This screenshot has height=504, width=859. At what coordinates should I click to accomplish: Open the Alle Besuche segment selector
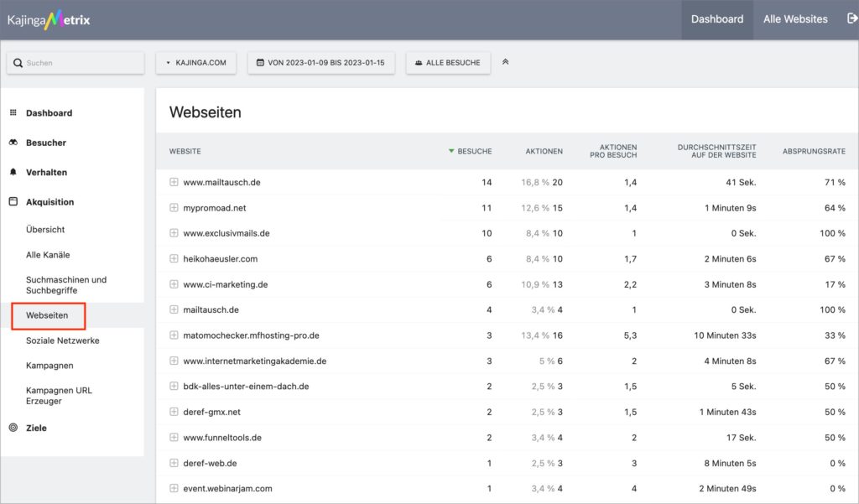pyautogui.click(x=448, y=62)
